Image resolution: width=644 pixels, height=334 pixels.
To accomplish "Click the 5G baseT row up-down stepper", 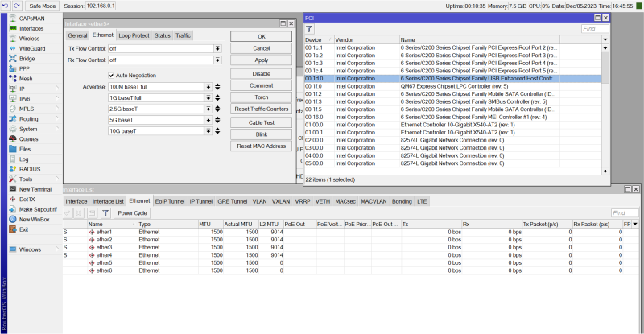I will coord(217,120).
